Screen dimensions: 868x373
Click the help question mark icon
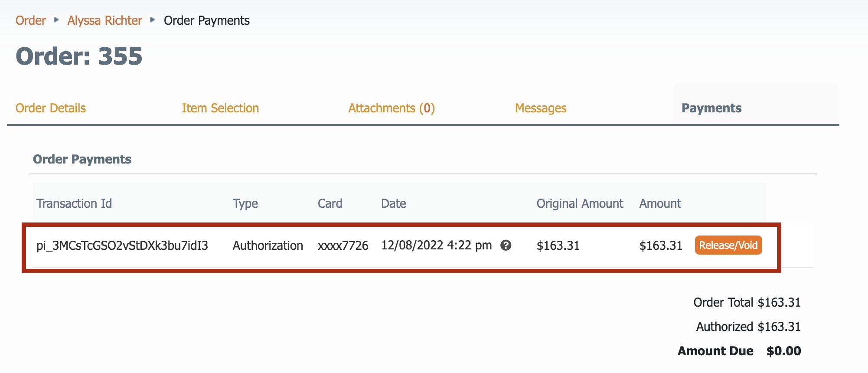coord(506,245)
